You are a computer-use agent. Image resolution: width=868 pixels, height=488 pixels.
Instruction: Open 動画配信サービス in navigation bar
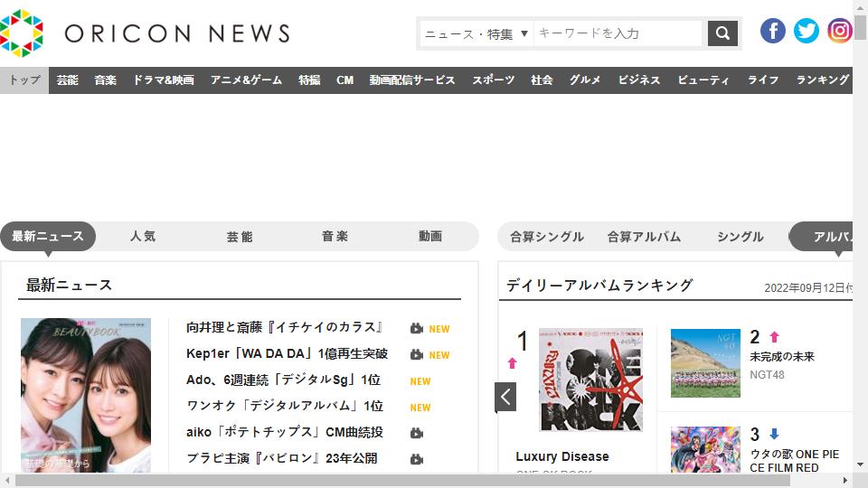coord(412,80)
